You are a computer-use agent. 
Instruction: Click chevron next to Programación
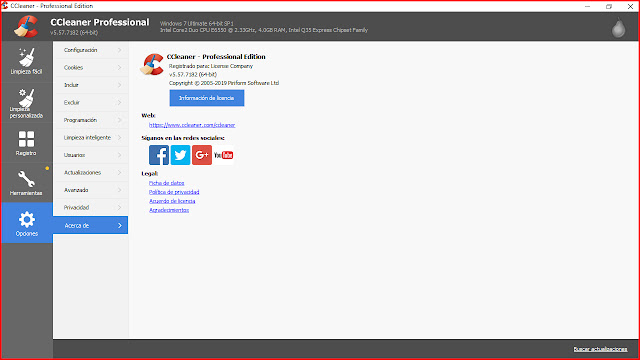(x=120, y=120)
